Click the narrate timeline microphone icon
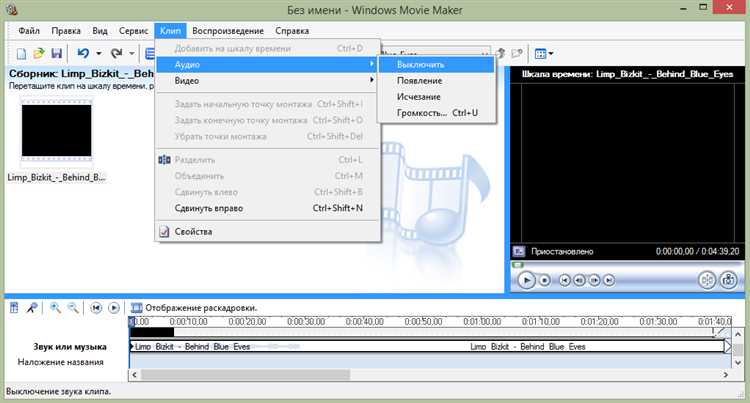This screenshot has height=403, width=750. pos(32,308)
